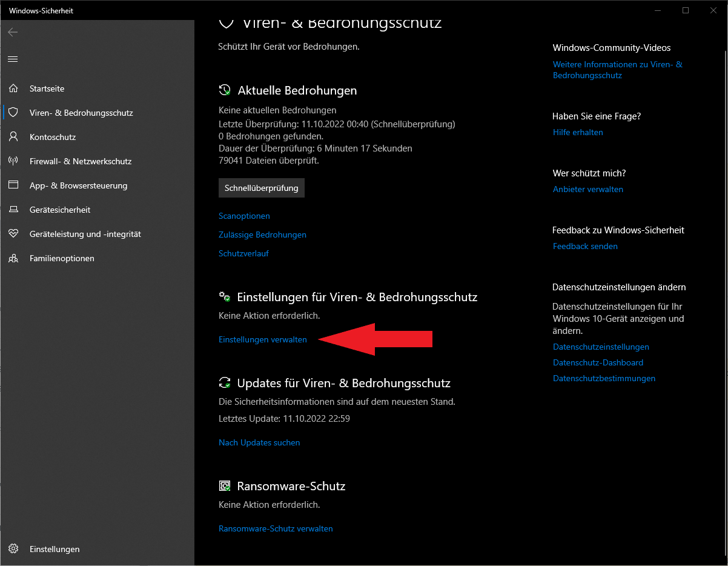The height and width of the screenshot is (566, 728).
Task: Open Firewall- & Netzwerkschutz via its icon
Action: coord(13,161)
